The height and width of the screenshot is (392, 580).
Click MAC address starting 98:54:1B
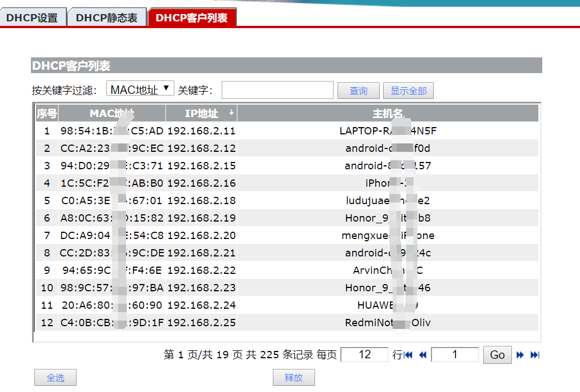(x=112, y=131)
